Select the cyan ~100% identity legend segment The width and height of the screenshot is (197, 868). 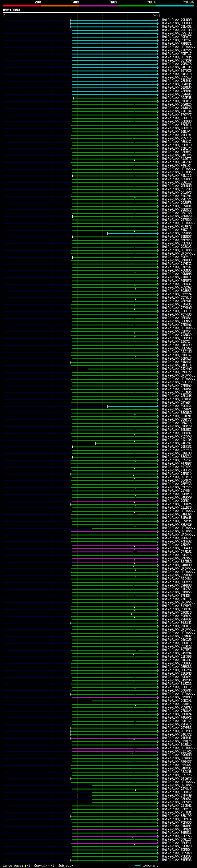(x=175, y=6)
